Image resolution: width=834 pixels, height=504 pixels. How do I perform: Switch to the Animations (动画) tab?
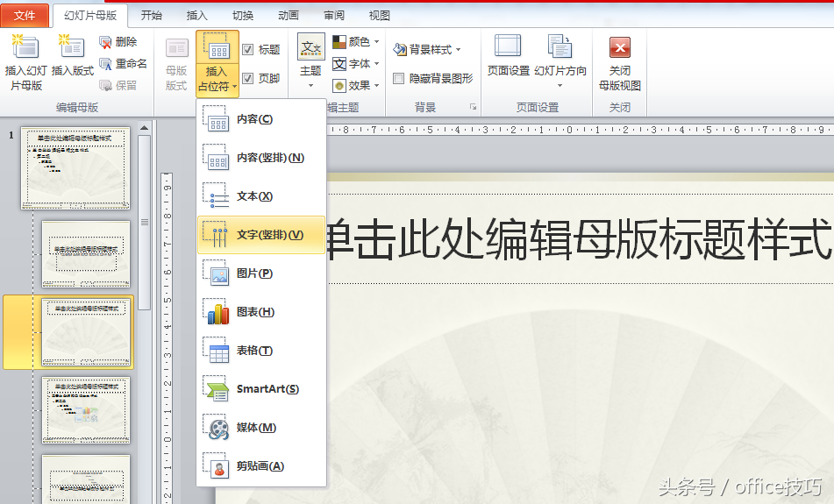(x=289, y=16)
